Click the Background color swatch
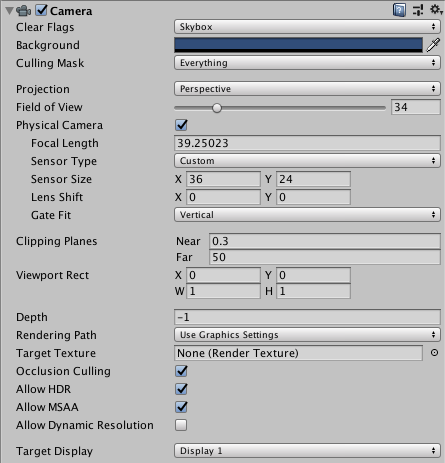Image resolution: width=445 pixels, height=463 pixels. (298, 45)
